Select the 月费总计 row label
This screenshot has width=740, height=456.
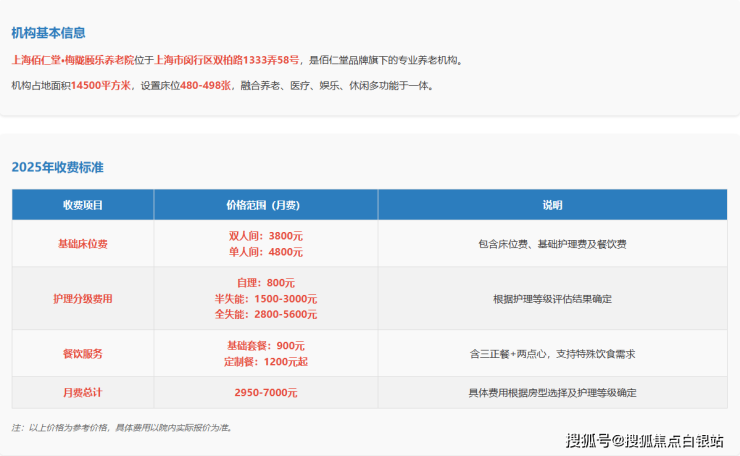coord(83,393)
